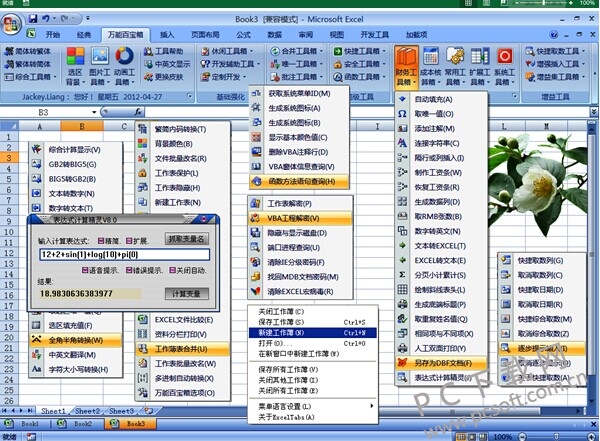
Task: Choose 函数方法语句查询(H) entry
Action: click(299, 181)
